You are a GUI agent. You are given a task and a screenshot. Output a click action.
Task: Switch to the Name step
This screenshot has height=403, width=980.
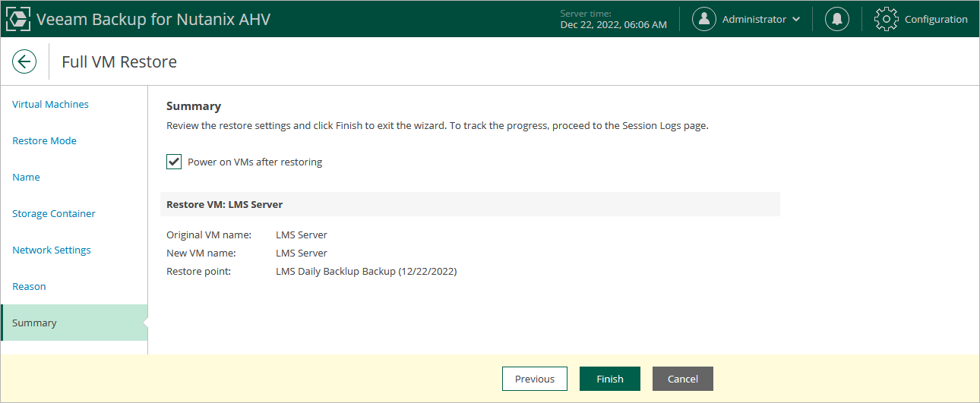pyautogui.click(x=26, y=178)
